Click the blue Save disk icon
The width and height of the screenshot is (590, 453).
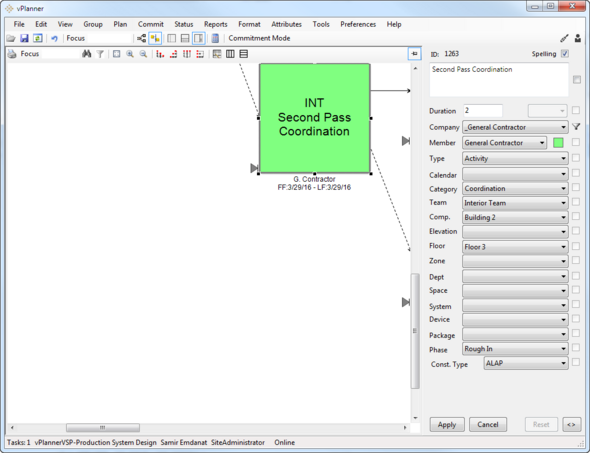(24, 38)
